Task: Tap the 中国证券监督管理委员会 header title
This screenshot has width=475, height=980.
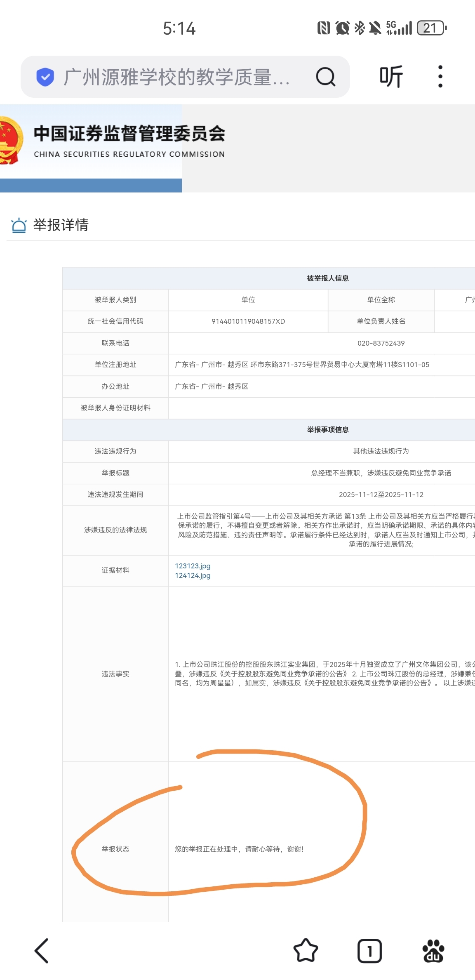Action: coord(129,133)
